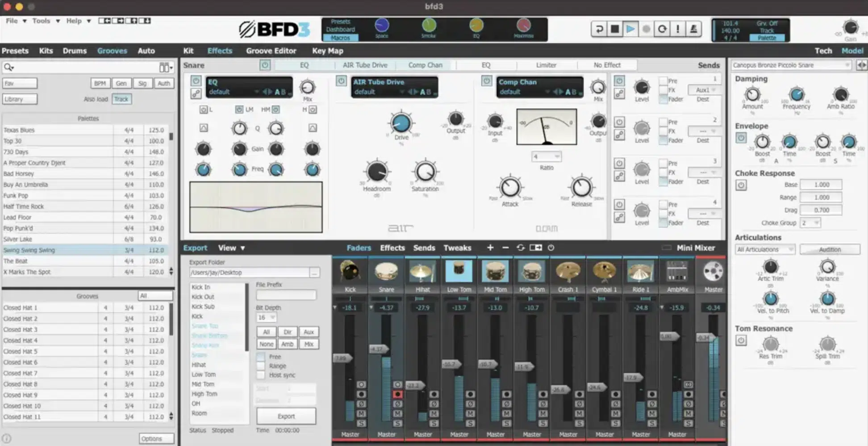Open the Grooves All filter dropdown
The height and width of the screenshot is (446, 868).
(155, 296)
